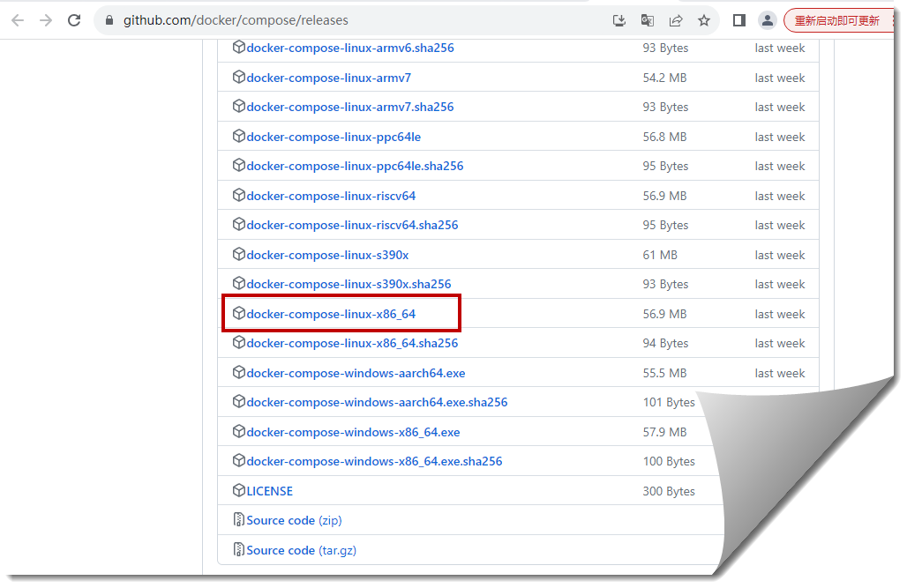Screen dimensions: 907x588
Task: Go back to the previous page
Action: 18,21
